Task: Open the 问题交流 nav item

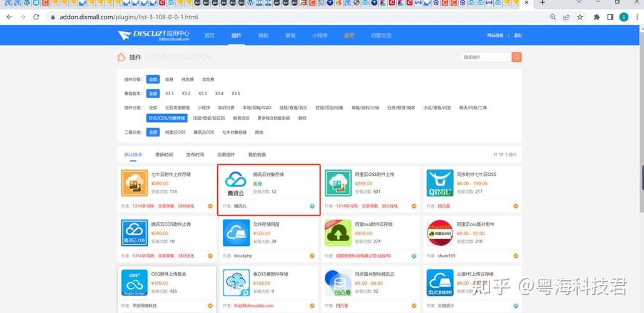Action: pos(381,35)
